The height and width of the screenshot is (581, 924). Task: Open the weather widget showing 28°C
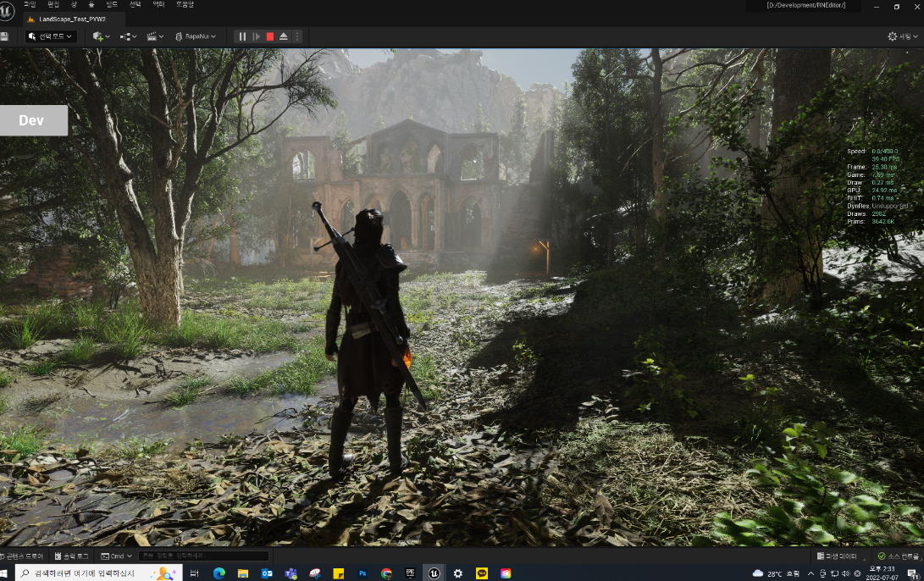776,573
